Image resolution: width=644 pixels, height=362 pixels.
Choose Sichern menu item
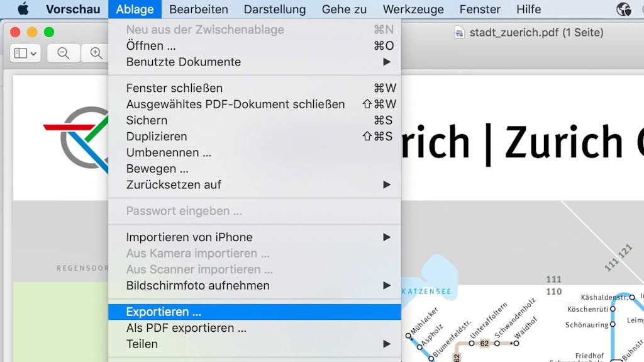[255, 120]
